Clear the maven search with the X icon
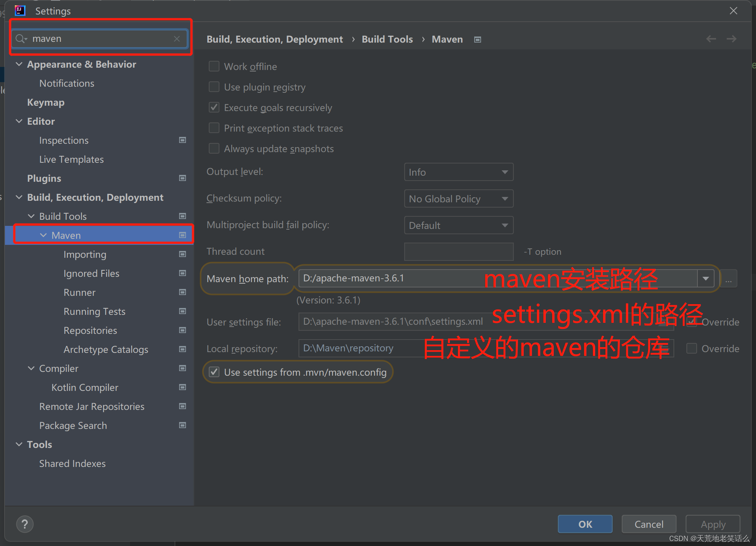The width and height of the screenshot is (756, 546). (176, 38)
